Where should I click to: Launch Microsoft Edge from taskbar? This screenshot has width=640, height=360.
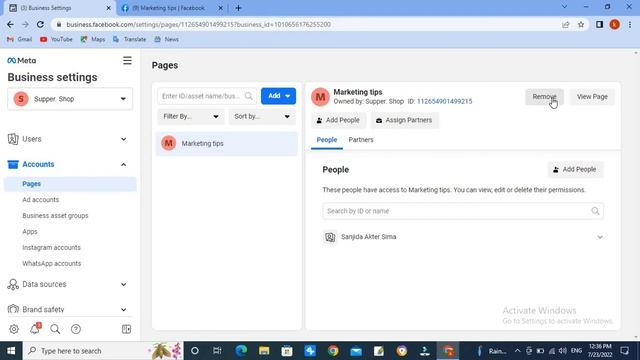pos(241,351)
